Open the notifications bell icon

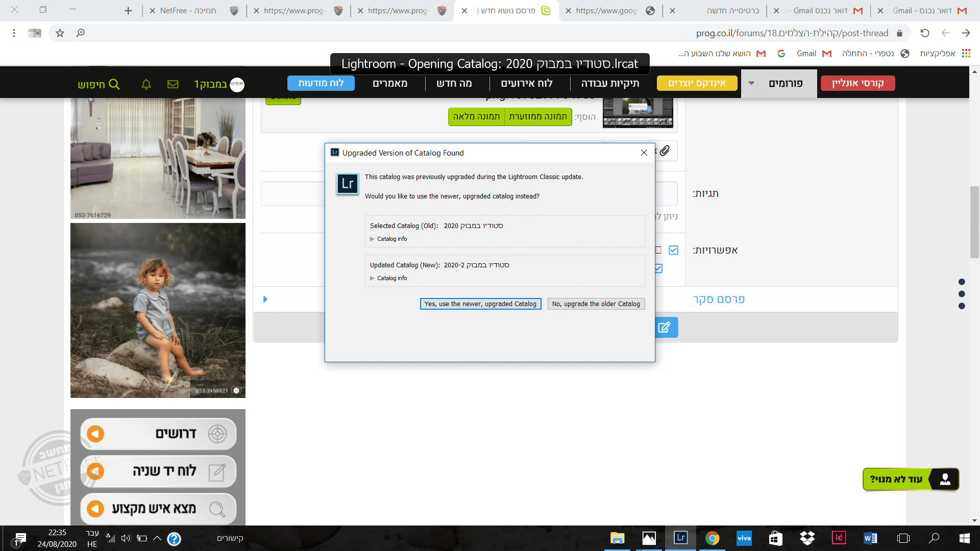[146, 84]
